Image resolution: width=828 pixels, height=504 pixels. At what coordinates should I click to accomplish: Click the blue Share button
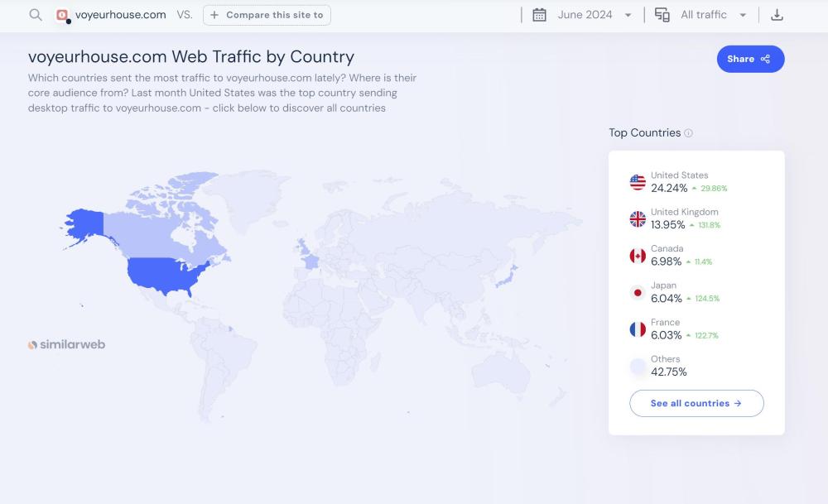tap(750, 59)
